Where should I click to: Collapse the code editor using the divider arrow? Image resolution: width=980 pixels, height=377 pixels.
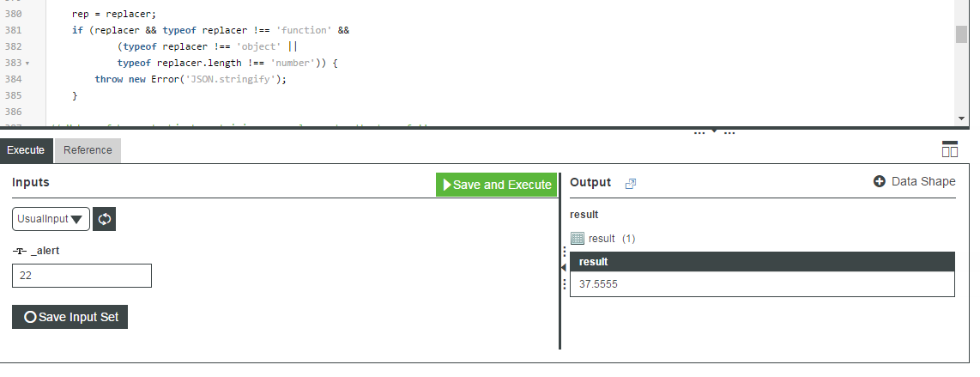[714, 131]
